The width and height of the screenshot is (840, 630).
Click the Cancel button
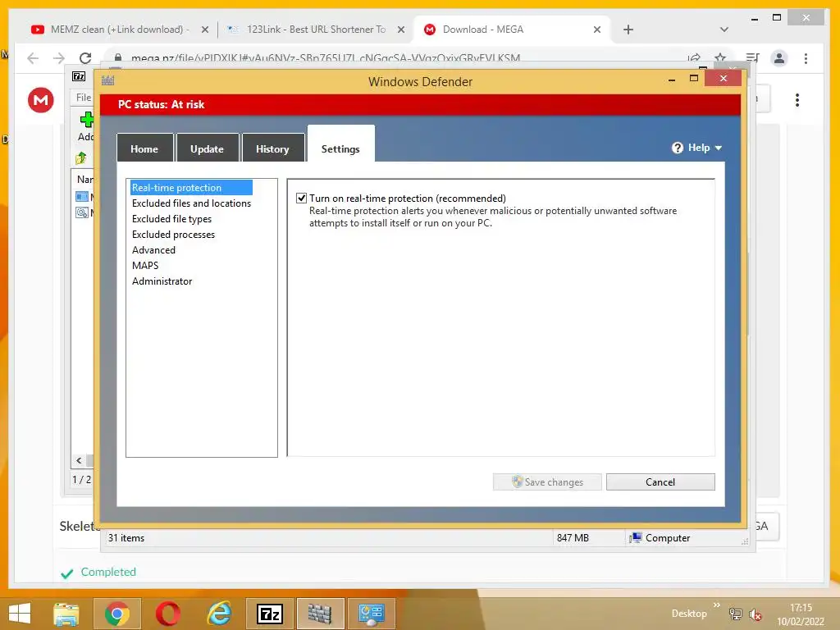(660, 482)
